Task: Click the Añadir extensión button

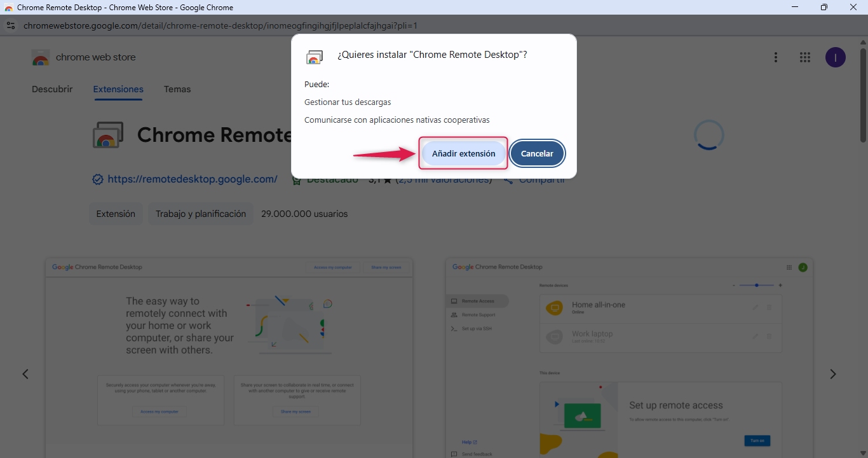Action: 463,153
